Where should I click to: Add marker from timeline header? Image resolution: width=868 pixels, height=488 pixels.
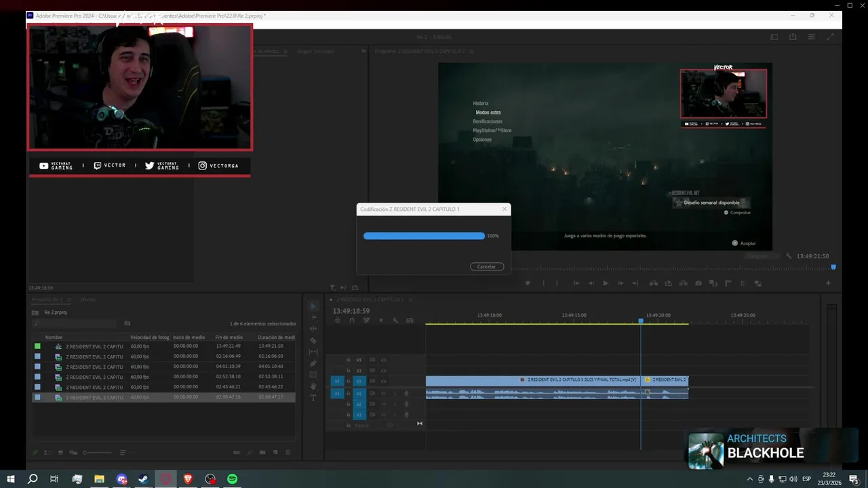pos(381,321)
